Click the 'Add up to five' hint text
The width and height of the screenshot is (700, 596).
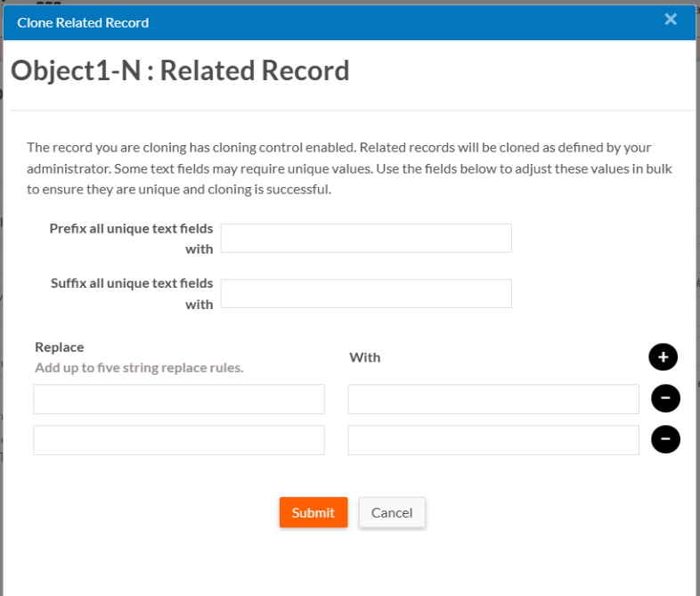[139, 367]
